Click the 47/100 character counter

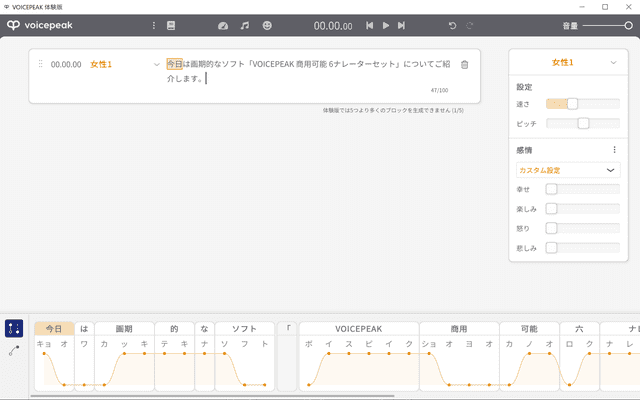coord(439,90)
